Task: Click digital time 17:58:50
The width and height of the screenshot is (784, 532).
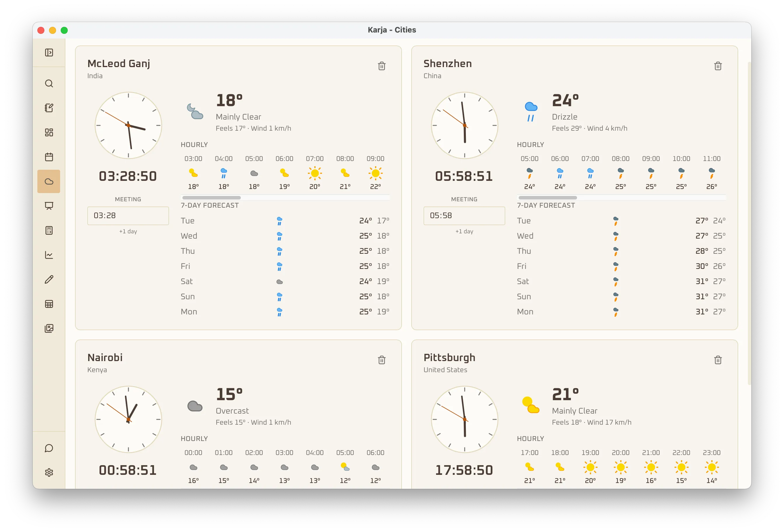Action: (x=464, y=470)
